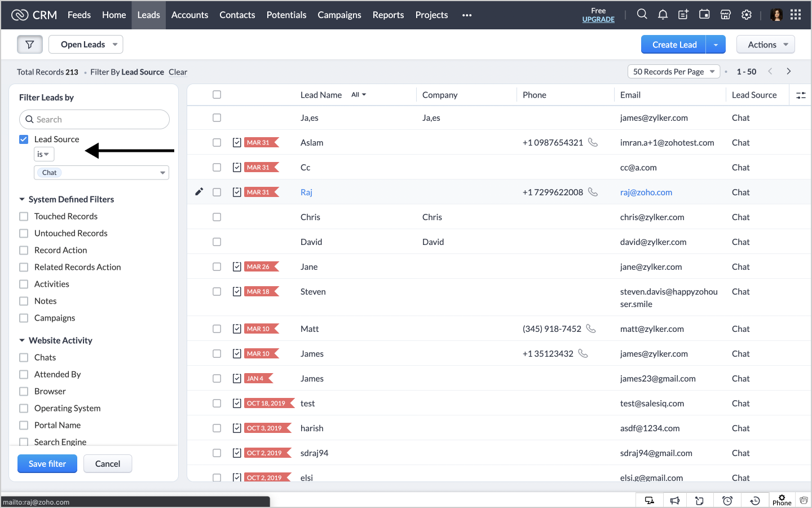Open the notifications bell
812x508 pixels.
663,15
